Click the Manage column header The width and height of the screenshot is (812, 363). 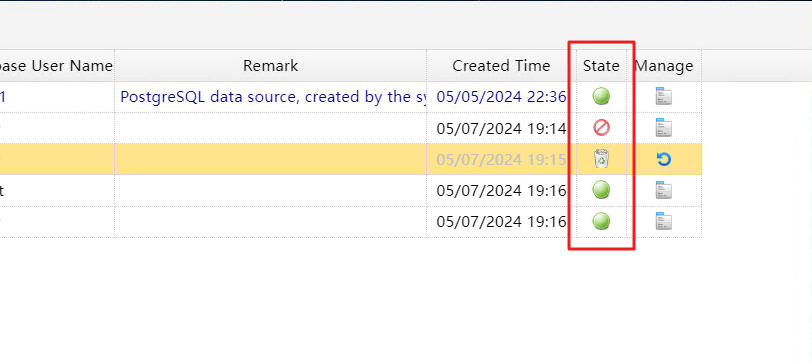pos(664,66)
